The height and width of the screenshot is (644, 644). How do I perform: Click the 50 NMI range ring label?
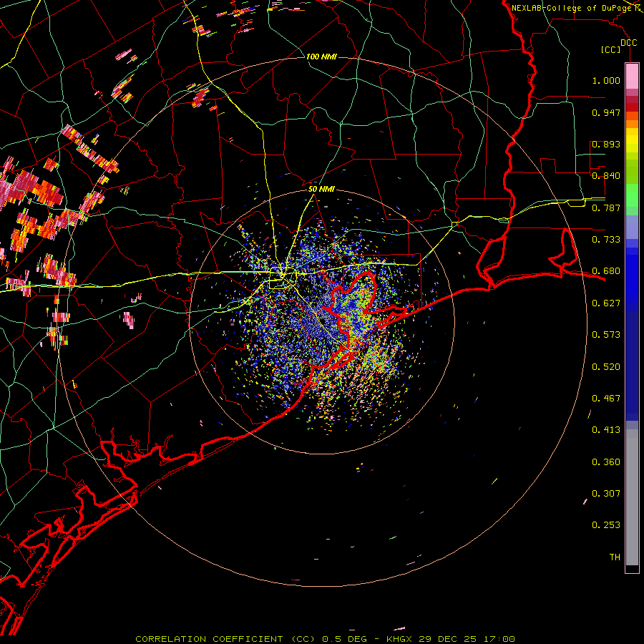[x=321, y=190]
